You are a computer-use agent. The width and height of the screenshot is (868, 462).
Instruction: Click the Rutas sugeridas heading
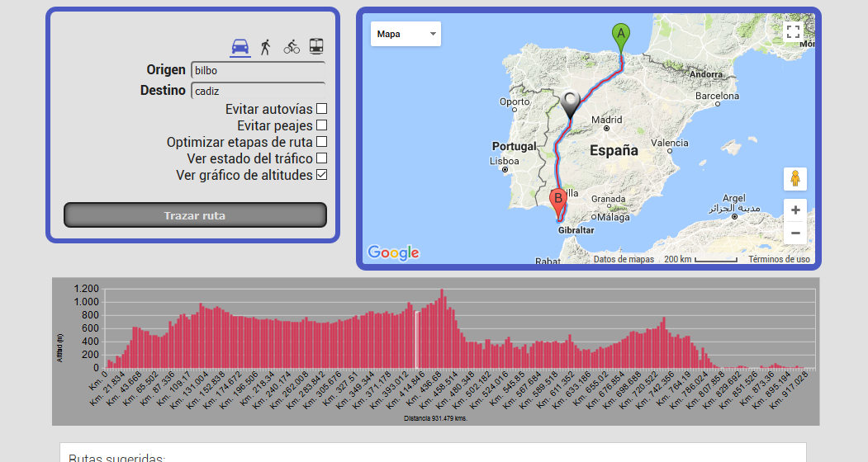tap(116, 458)
